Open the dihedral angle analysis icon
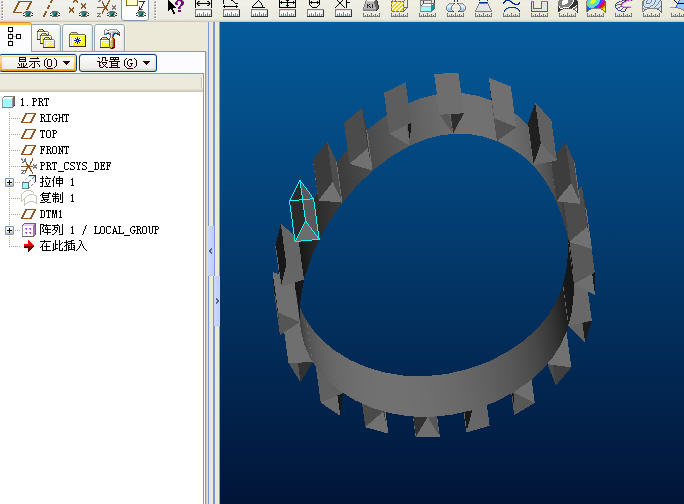The width and height of the screenshot is (684, 504). 623,8
